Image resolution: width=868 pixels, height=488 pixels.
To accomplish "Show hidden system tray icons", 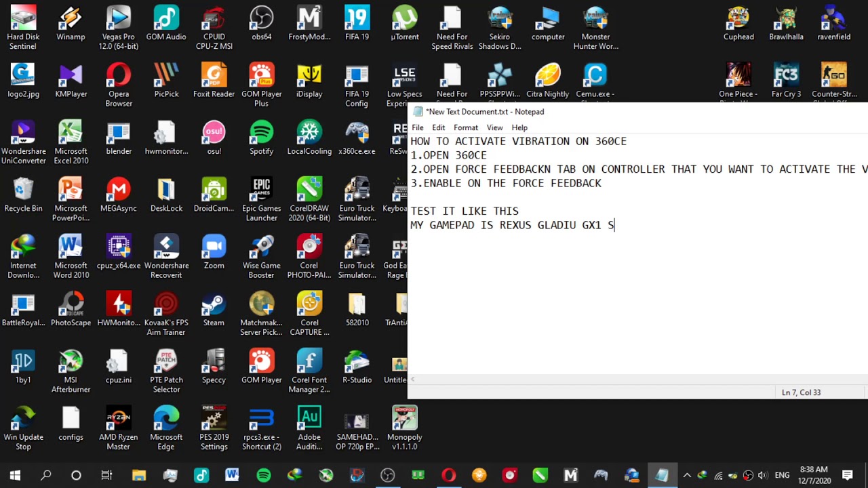I will point(687,475).
